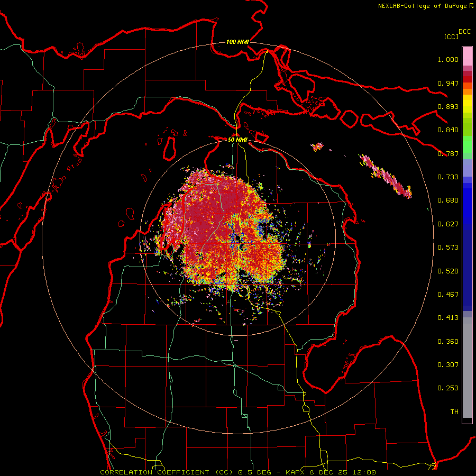Select the light pink segment of color bar

467,57
